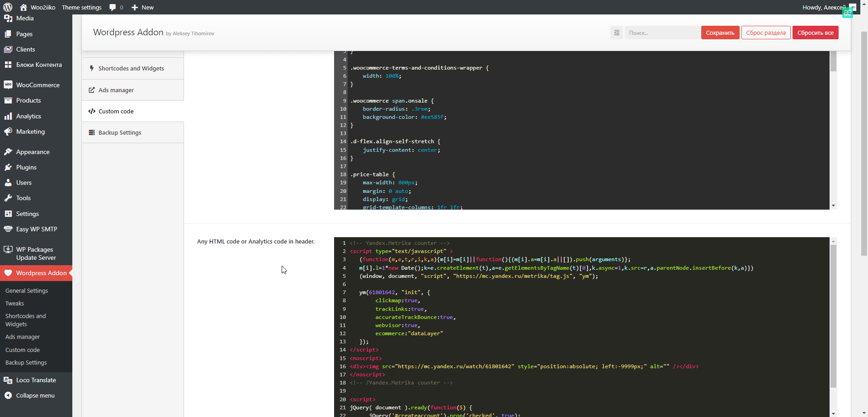Click the expand-all options icon next to search
The image size is (868, 417).
617,33
